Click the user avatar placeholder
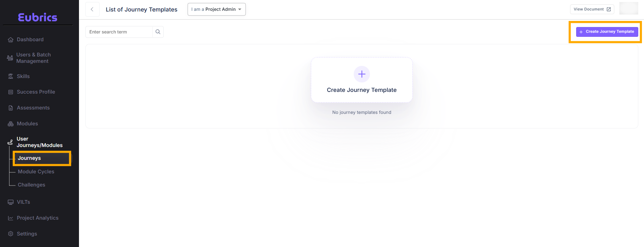Image resolution: width=644 pixels, height=247 pixels. pyautogui.click(x=628, y=8)
